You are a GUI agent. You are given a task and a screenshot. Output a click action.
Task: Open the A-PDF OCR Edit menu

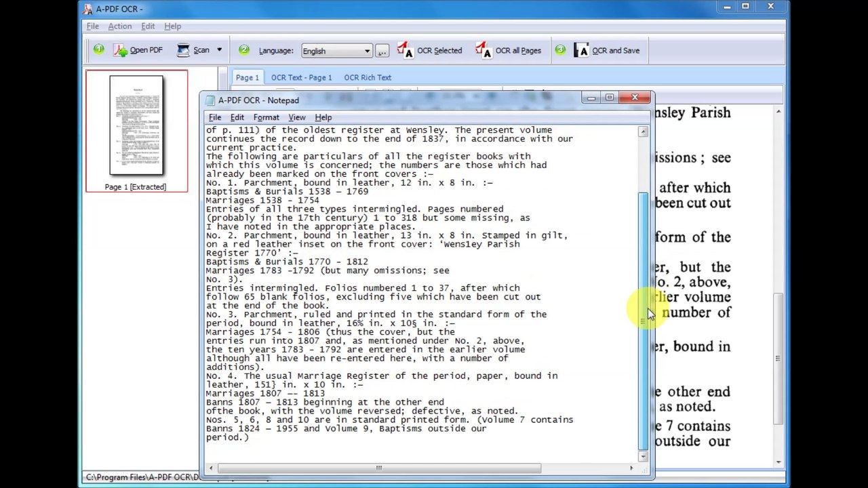pyautogui.click(x=148, y=26)
